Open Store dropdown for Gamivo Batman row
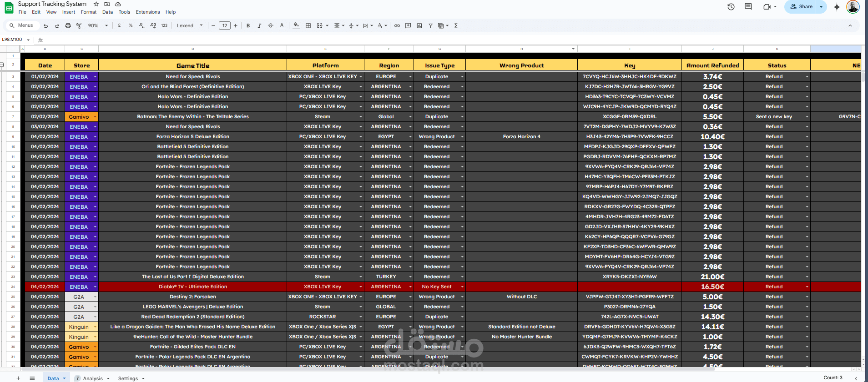This screenshot has height=382, width=868. (95, 117)
